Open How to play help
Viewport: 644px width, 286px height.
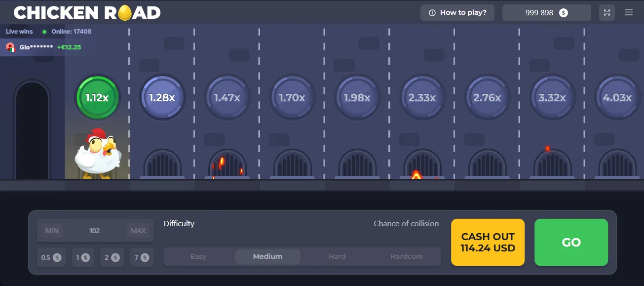(x=457, y=13)
